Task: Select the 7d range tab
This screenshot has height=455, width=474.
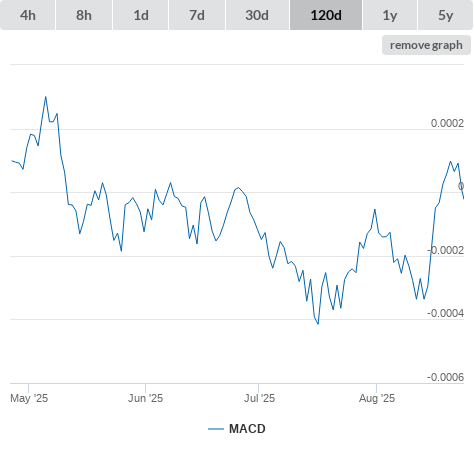Action: (197, 15)
